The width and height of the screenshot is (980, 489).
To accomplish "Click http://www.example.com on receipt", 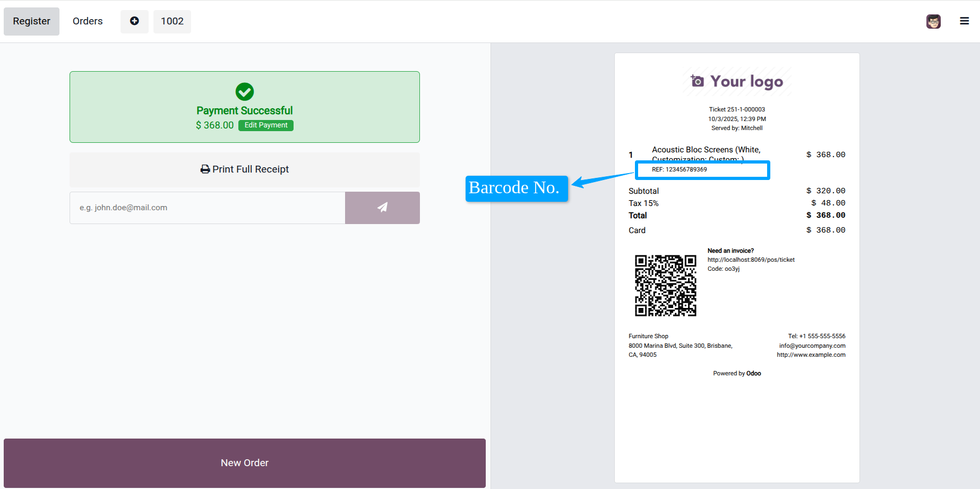I will 811,355.
